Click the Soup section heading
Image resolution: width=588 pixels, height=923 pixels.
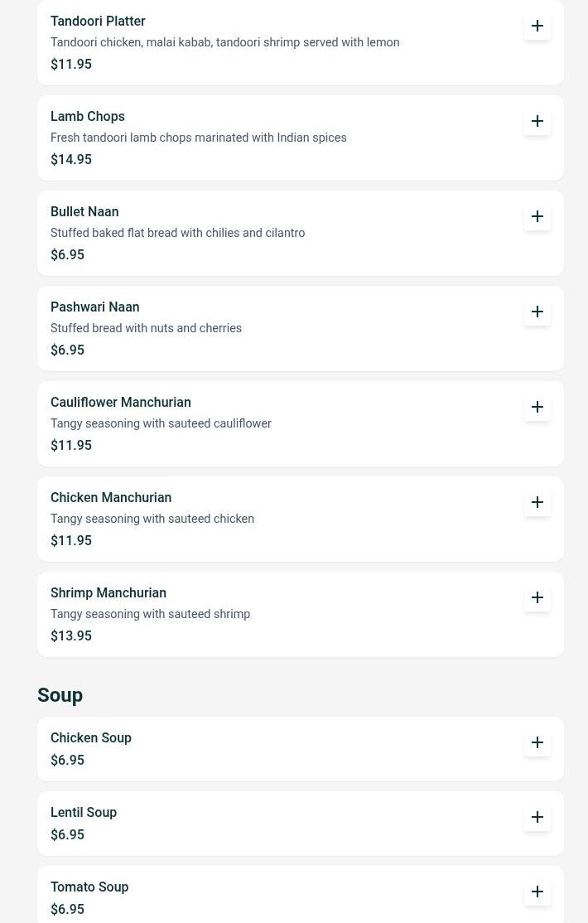tap(60, 695)
